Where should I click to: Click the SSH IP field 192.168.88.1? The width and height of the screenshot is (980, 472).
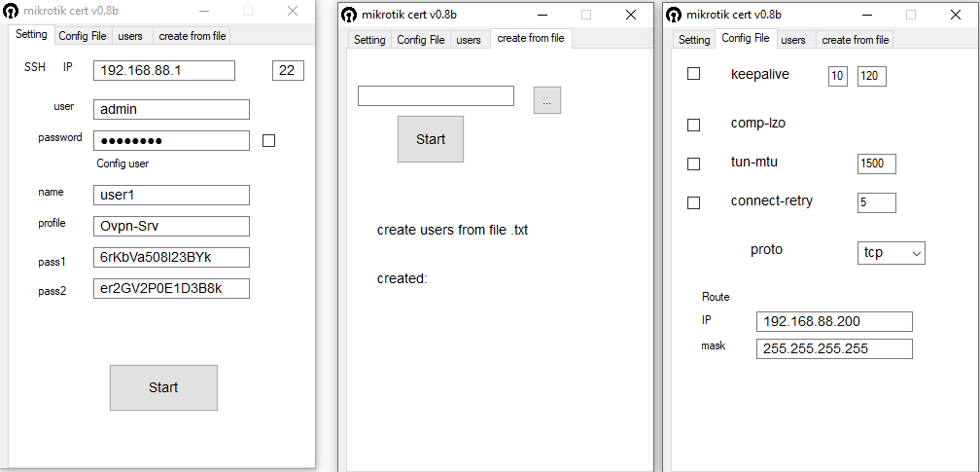click(164, 71)
